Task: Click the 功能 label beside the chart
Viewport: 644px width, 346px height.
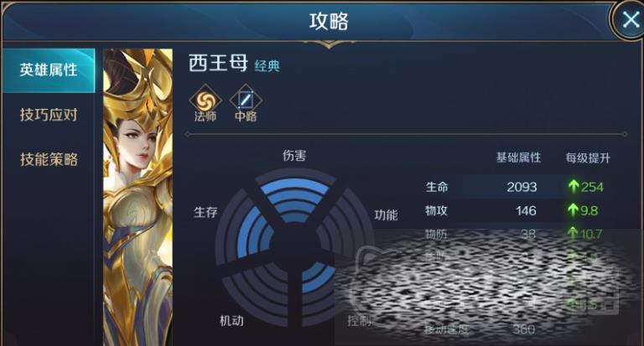Action: coord(386,215)
